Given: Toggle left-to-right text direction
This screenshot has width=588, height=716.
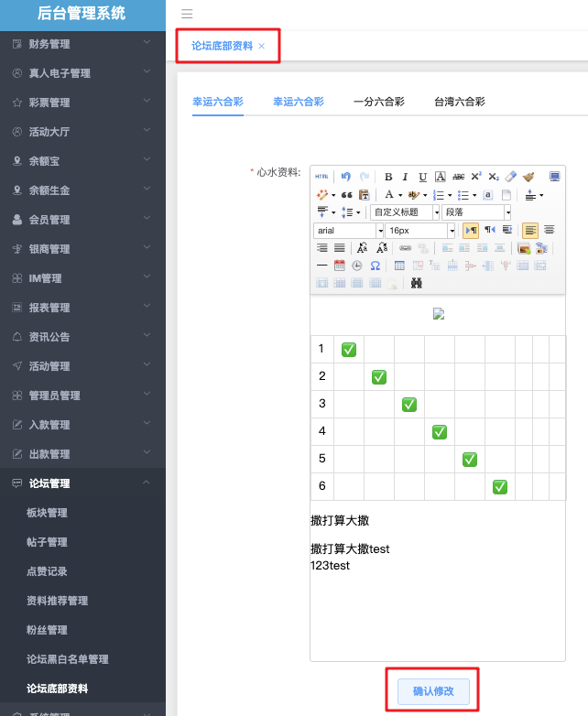Looking at the screenshot, I should [x=471, y=230].
